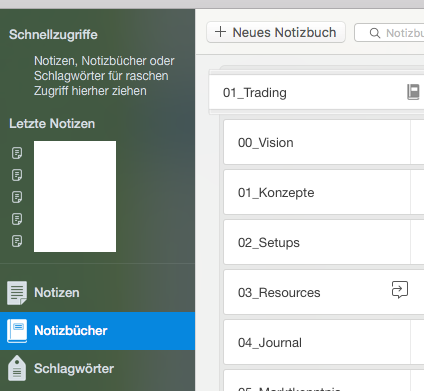424x391 pixels.
Task: Select Schlagwörter in the sidebar
Action: tap(97, 369)
